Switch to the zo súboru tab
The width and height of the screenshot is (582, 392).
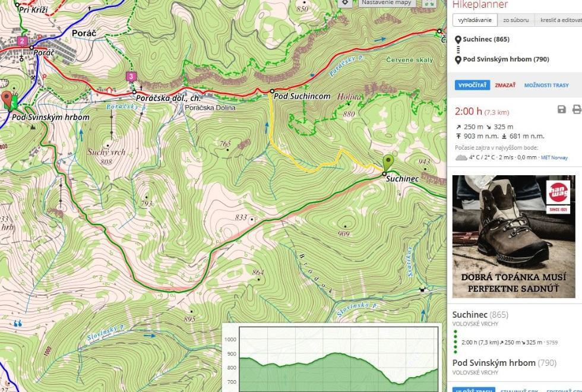[x=515, y=20]
